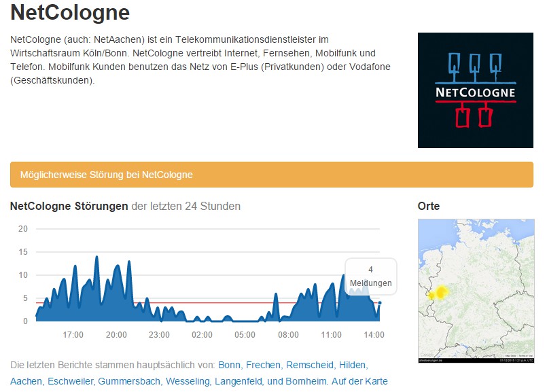Click the yellow heatmap hotspot on the map
This screenshot has width=547, height=392.
tap(439, 293)
